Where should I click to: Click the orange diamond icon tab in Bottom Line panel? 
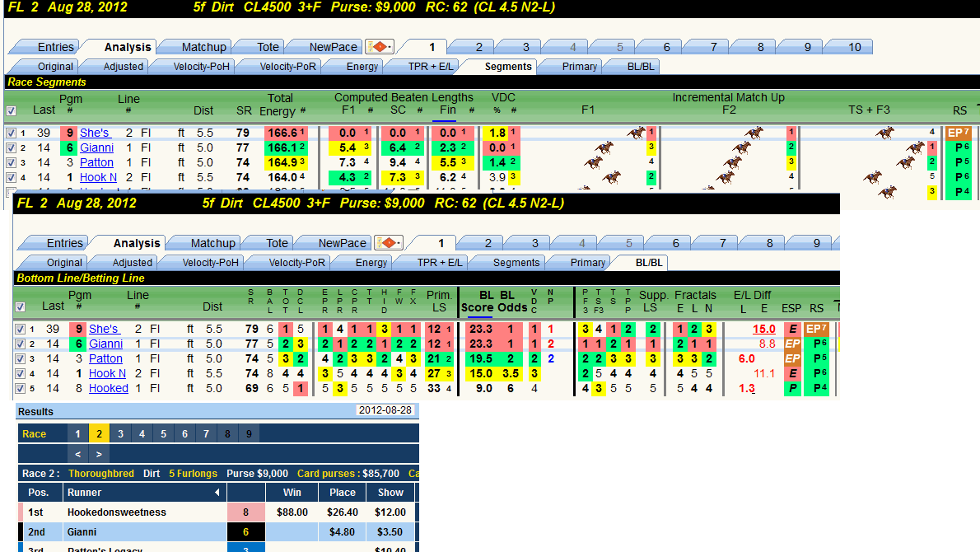(x=388, y=242)
